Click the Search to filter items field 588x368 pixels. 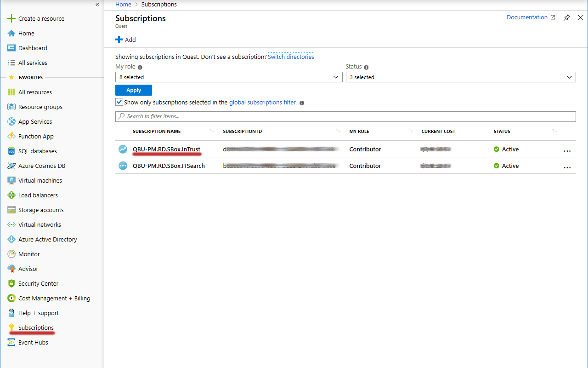point(345,116)
